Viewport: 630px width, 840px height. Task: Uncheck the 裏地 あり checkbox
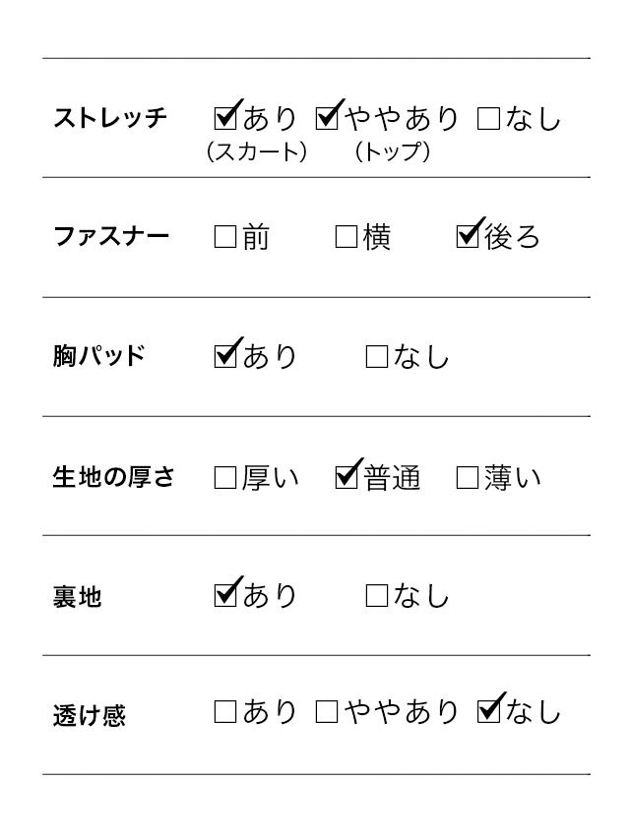(225, 594)
